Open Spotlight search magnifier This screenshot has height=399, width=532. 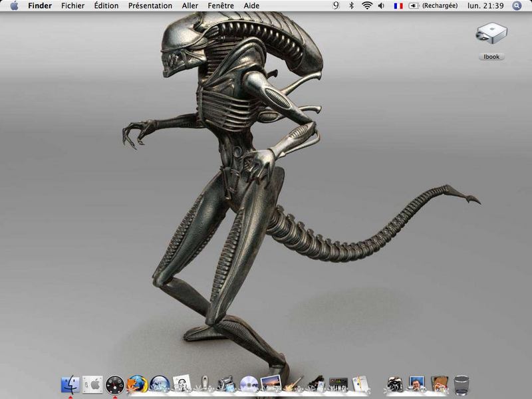pyautogui.click(x=517, y=6)
